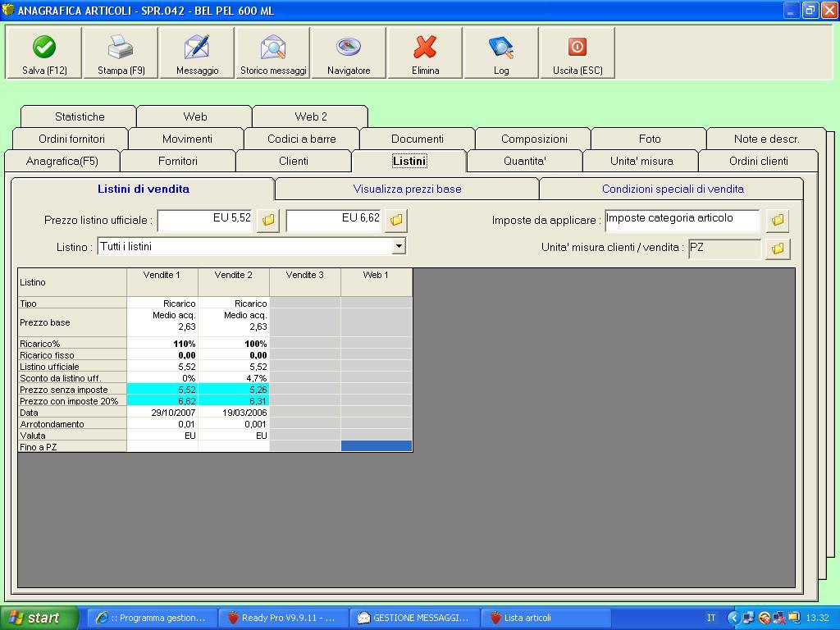Open Storico messaggi toolbar button
The image size is (840, 630).
[273, 53]
